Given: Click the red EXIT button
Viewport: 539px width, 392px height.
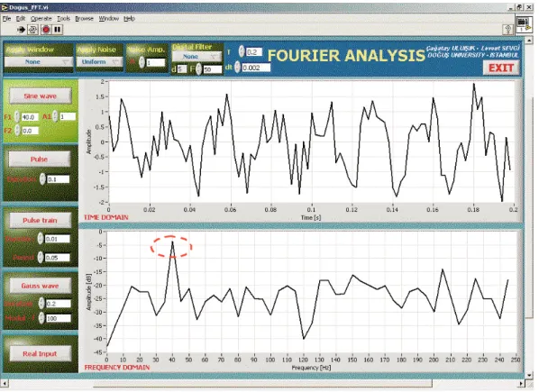Looking at the screenshot, I should tap(501, 68).
